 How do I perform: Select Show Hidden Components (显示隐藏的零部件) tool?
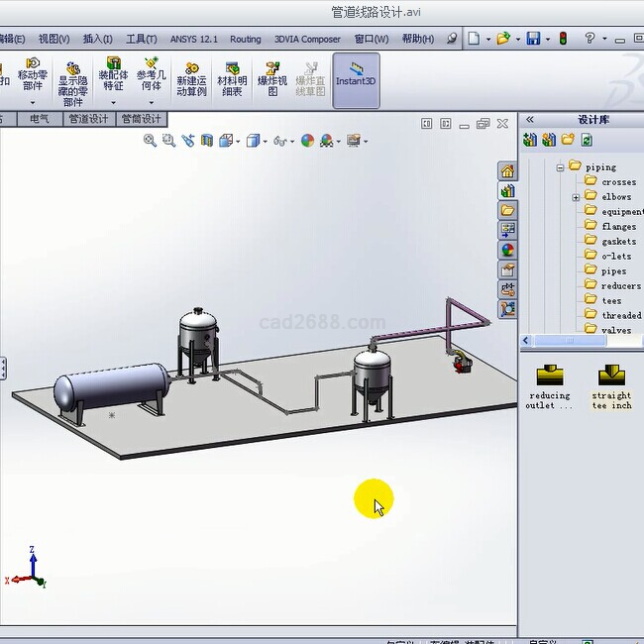[72, 79]
